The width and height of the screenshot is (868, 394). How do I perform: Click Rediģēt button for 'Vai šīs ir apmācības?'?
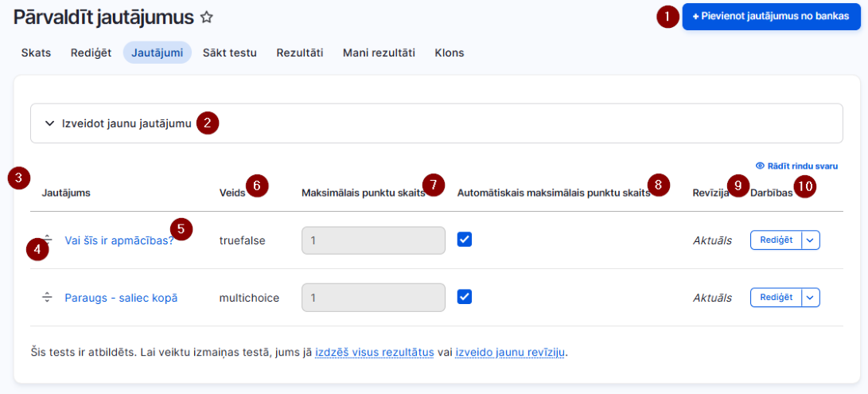(x=776, y=240)
